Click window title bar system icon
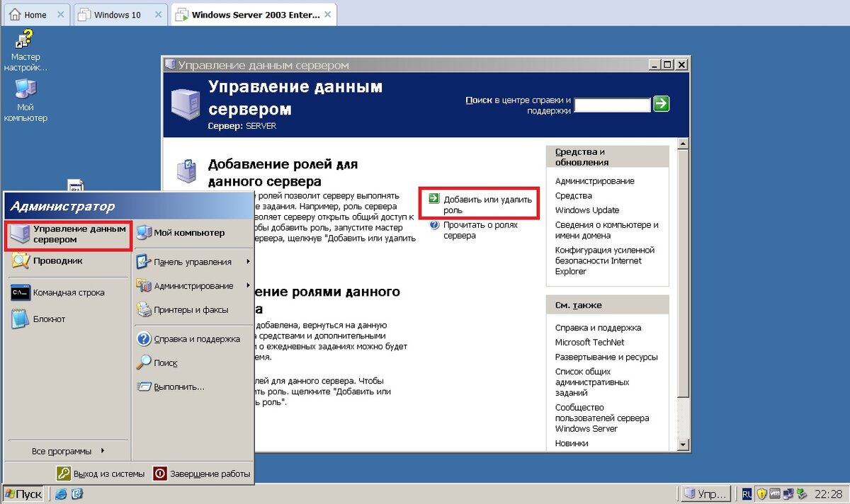 point(170,64)
